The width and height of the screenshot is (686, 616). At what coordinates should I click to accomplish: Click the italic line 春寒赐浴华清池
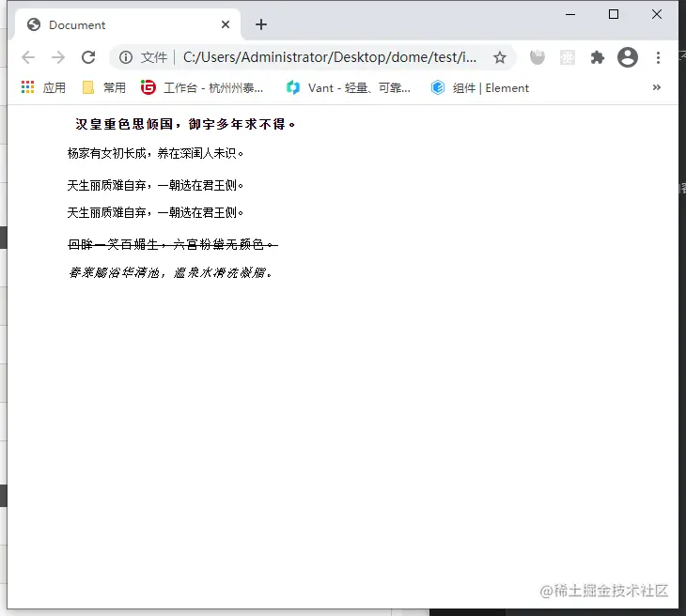pyautogui.click(x=170, y=273)
